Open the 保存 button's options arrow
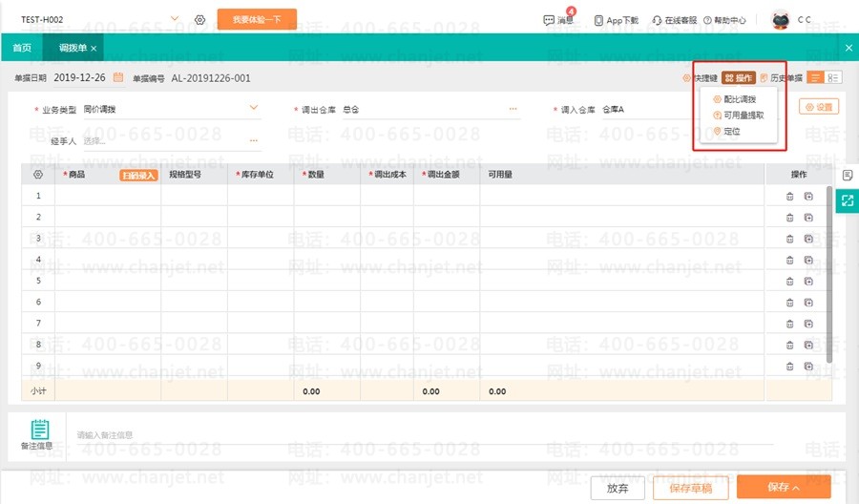Viewport: 859px width, 504px height. 796,488
